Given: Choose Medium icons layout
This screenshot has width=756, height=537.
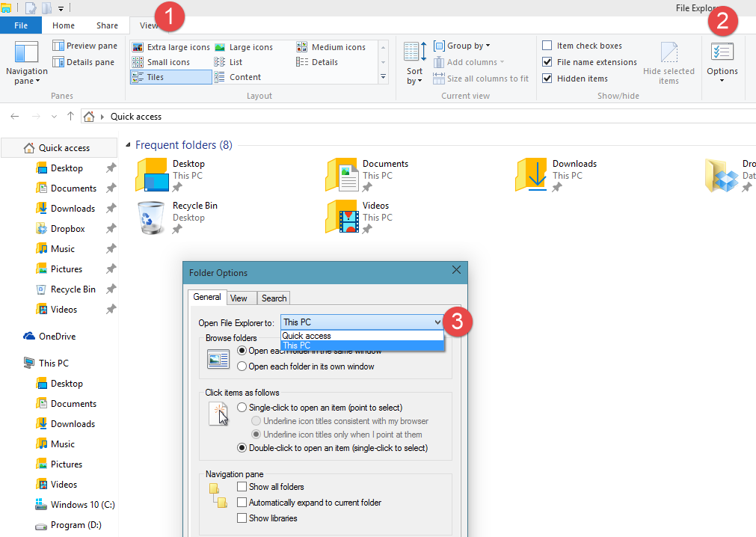Looking at the screenshot, I should (331, 47).
